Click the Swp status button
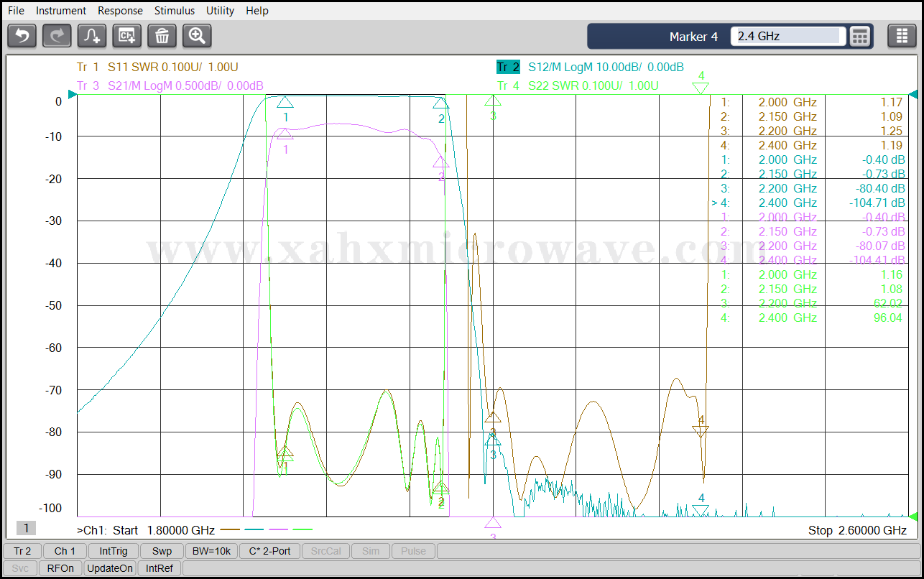 click(x=162, y=551)
